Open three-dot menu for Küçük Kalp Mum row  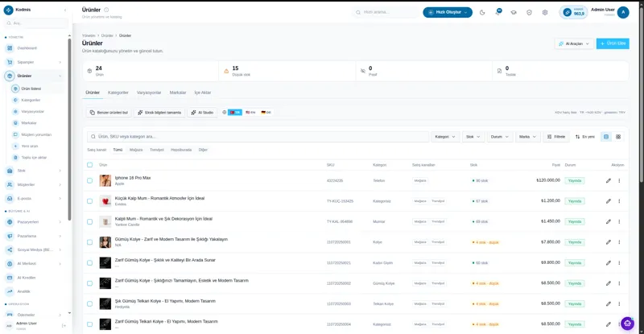tap(619, 201)
